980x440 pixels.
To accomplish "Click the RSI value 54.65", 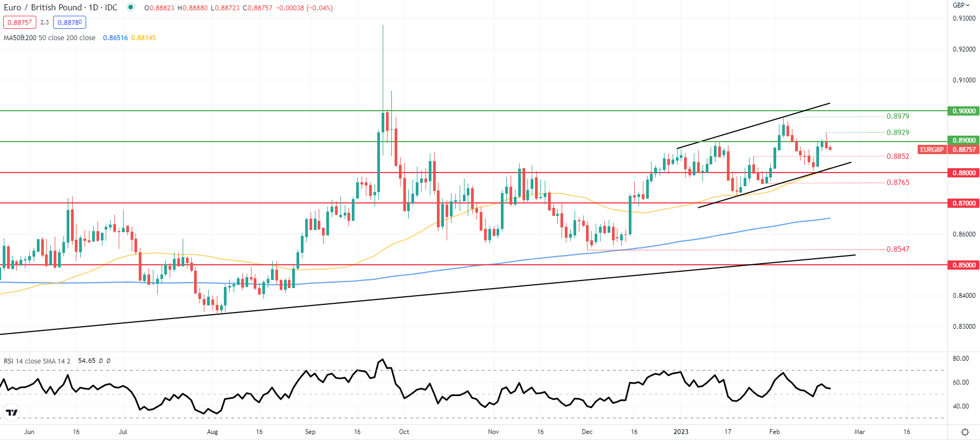I will [x=87, y=361].
